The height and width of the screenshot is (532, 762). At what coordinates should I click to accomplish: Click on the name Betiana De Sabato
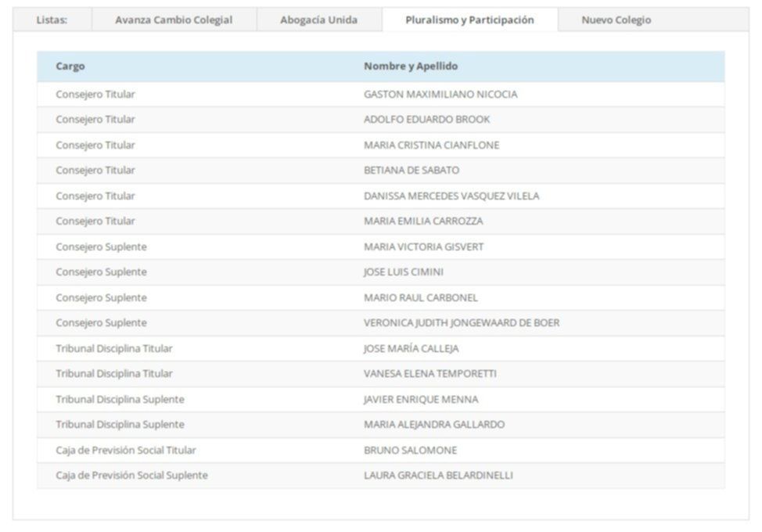click(412, 171)
